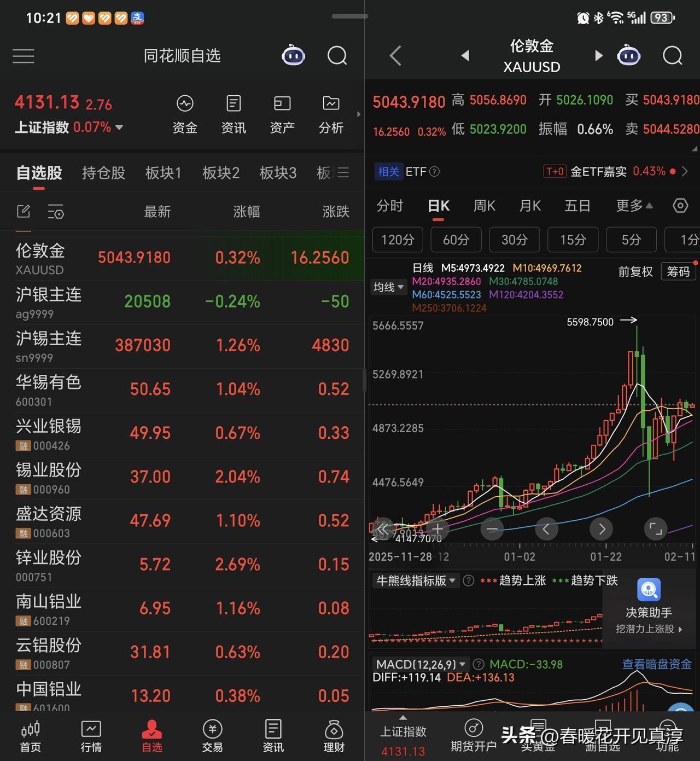Select the 30分 period button

click(x=515, y=240)
